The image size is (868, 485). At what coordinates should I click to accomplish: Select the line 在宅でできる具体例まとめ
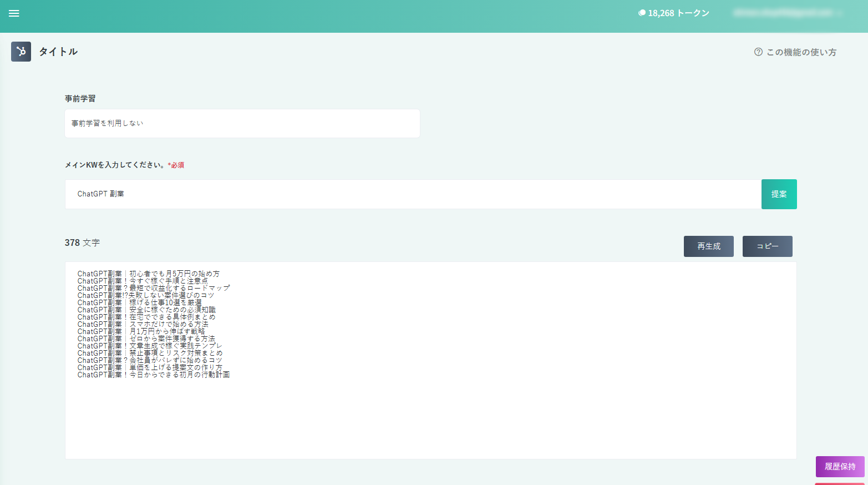click(x=147, y=317)
